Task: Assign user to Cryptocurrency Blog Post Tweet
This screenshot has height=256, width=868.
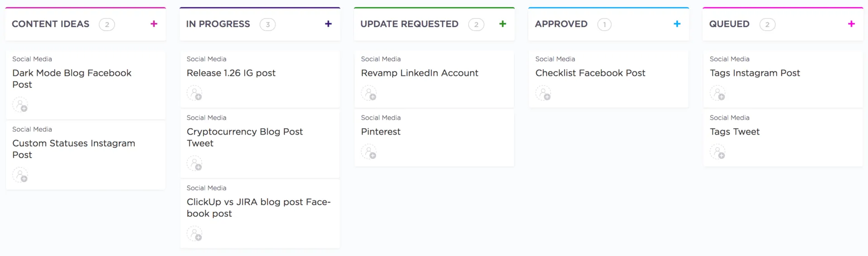Action: tap(195, 163)
